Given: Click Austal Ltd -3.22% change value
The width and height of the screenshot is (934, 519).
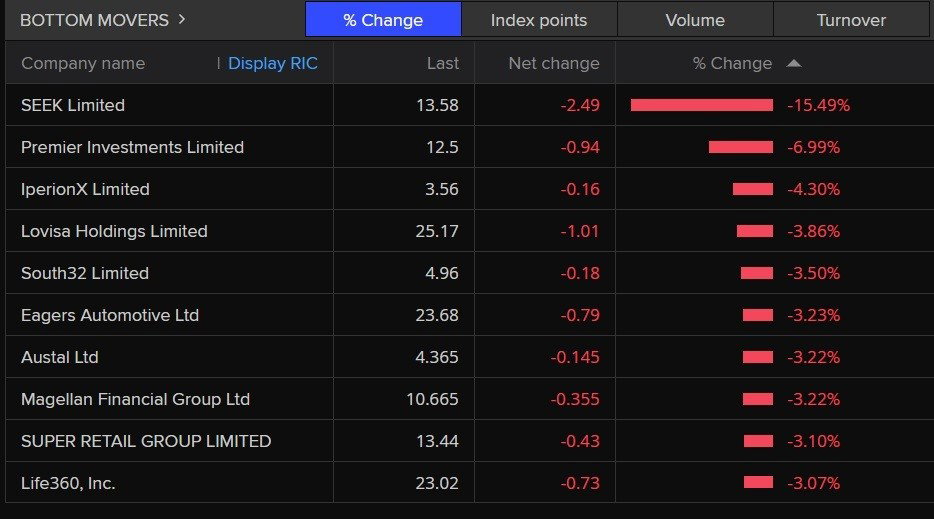Looking at the screenshot, I should [814, 358].
